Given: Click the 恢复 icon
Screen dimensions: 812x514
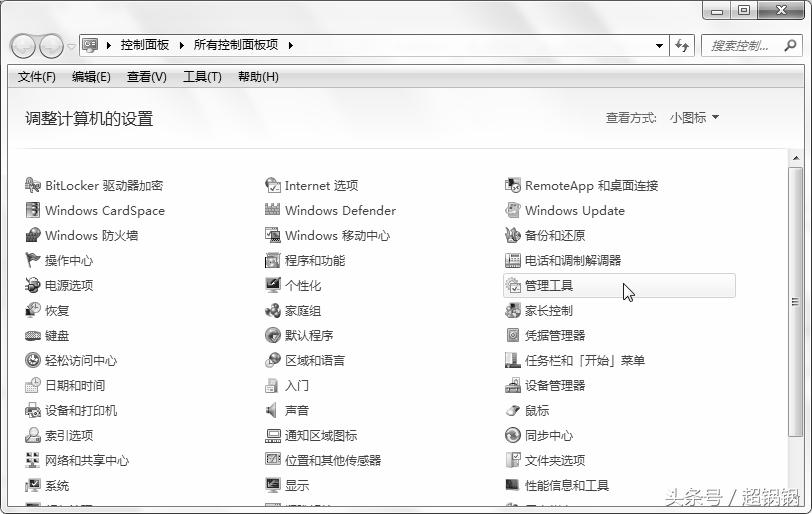Looking at the screenshot, I should point(33,310).
